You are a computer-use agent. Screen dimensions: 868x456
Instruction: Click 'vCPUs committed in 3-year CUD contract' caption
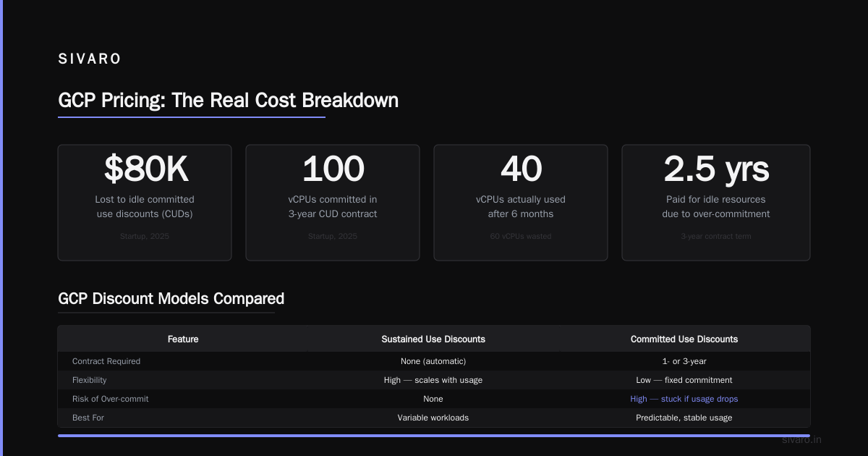tap(333, 206)
